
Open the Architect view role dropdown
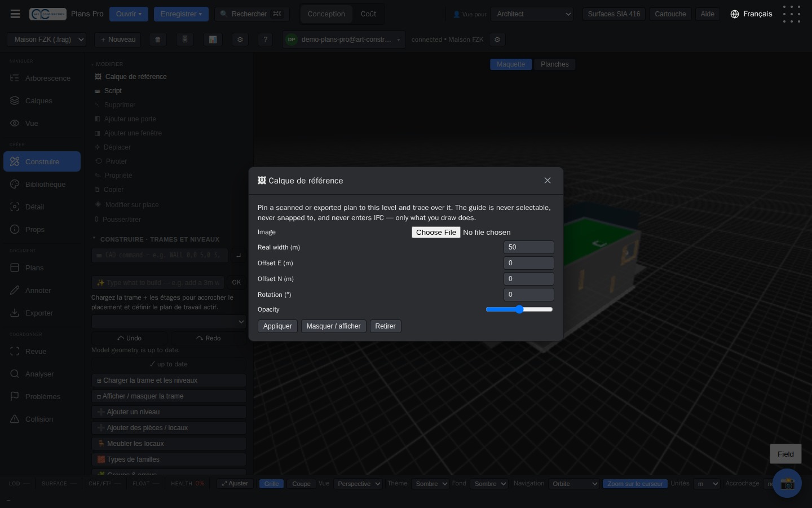point(532,14)
